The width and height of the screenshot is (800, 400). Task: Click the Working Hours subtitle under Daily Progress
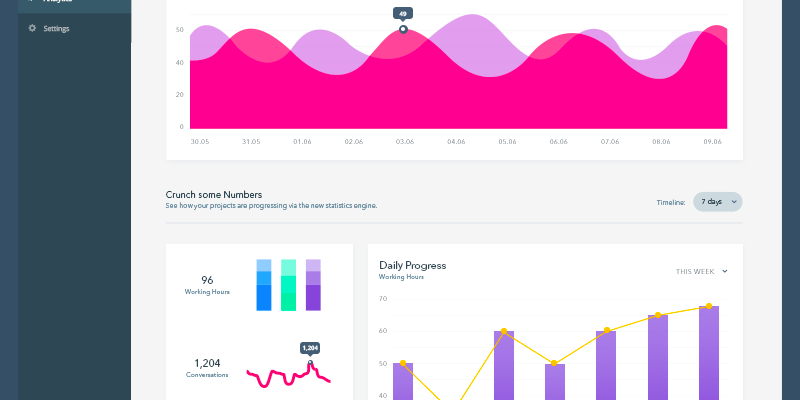point(401,277)
